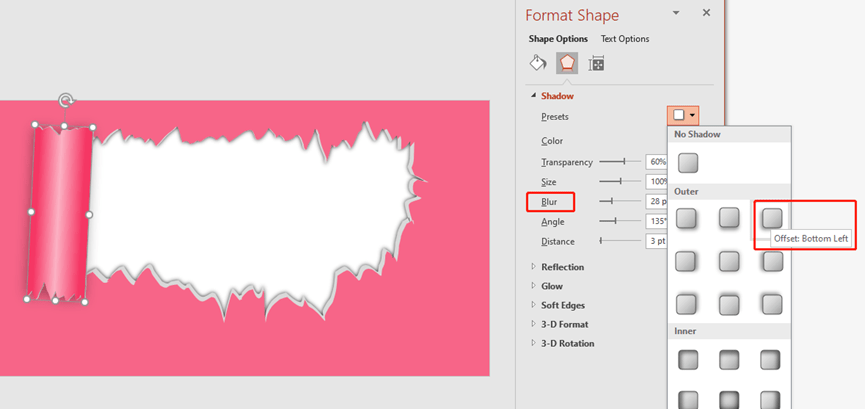Image resolution: width=865 pixels, height=409 pixels.
Task: Click the Angle slider
Action: pos(620,221)
